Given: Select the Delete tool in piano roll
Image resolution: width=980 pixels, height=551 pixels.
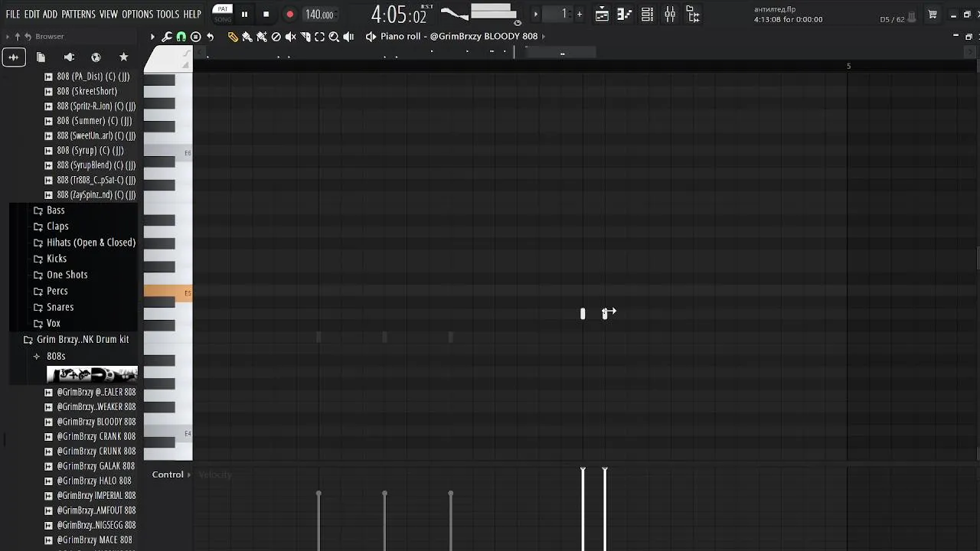Looking at the screenshot, I should [x=276, y=37].
